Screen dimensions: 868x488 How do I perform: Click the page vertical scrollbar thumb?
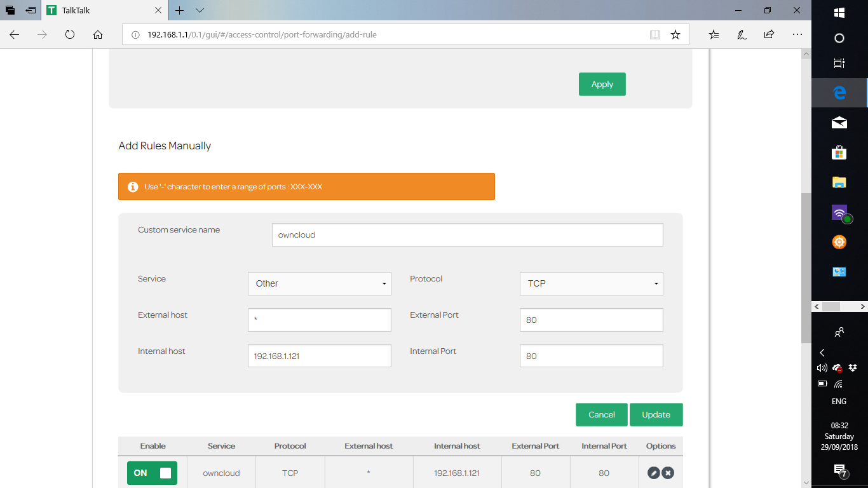pos(806,267)
